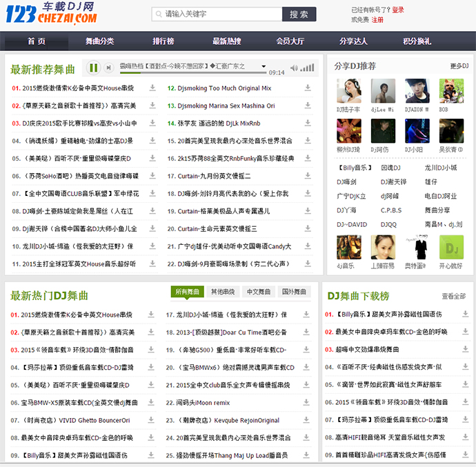The image size is (476, 467).
Task: Download recommended track 09 Dj谢天铎
Action: pyautogui.click(x=152, y=228)
